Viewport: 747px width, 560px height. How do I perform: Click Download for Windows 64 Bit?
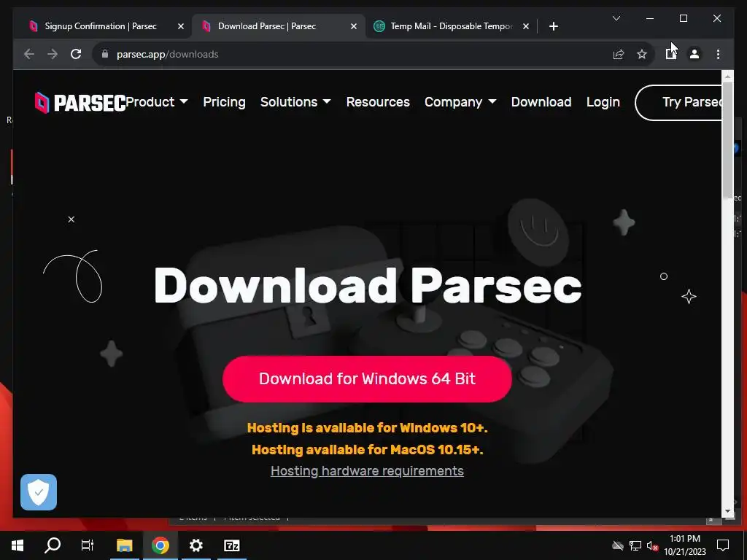[x=367, y=379]
